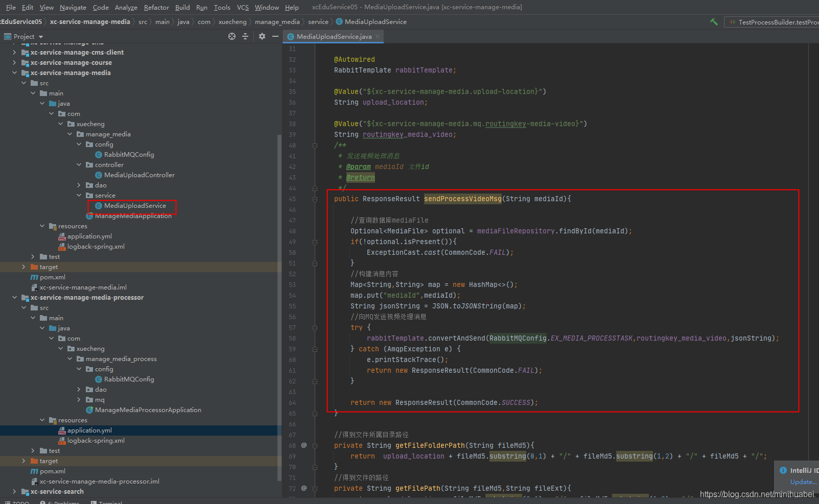Click the xuecheng breadcrumb
This screenshot has width=819, height=504.
click(232, 22)
